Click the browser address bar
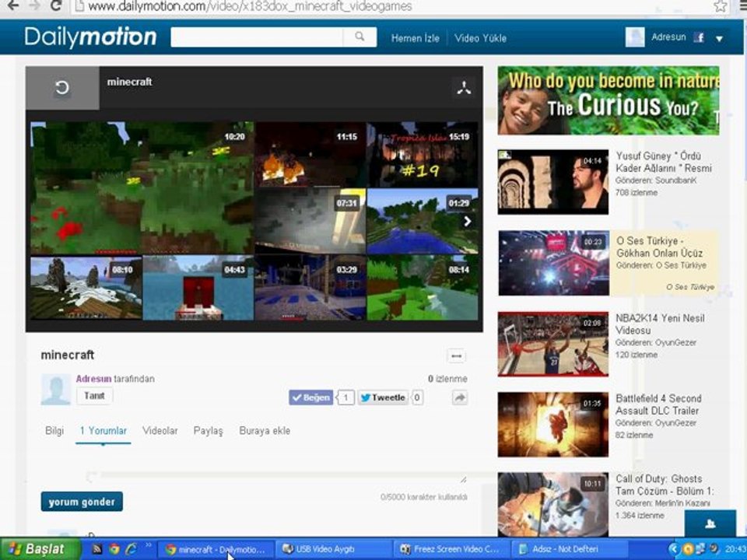Viewport: 747px width, 560px height. (x=391, y=6)
